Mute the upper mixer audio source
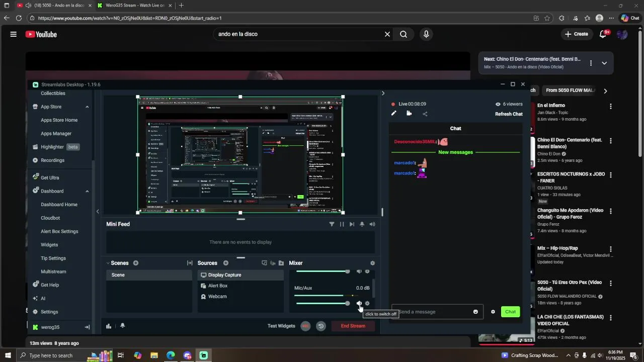 [x=359, y=271]
